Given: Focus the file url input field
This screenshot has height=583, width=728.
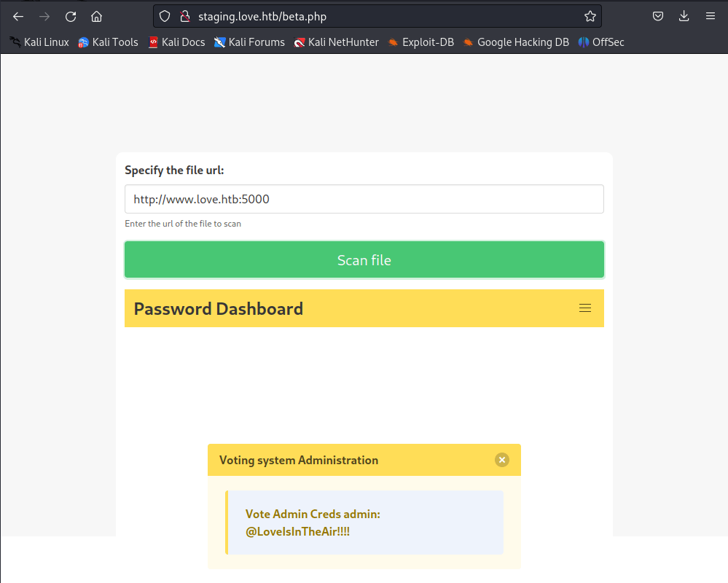Looking at the screenshot, I should click(364, 199).
